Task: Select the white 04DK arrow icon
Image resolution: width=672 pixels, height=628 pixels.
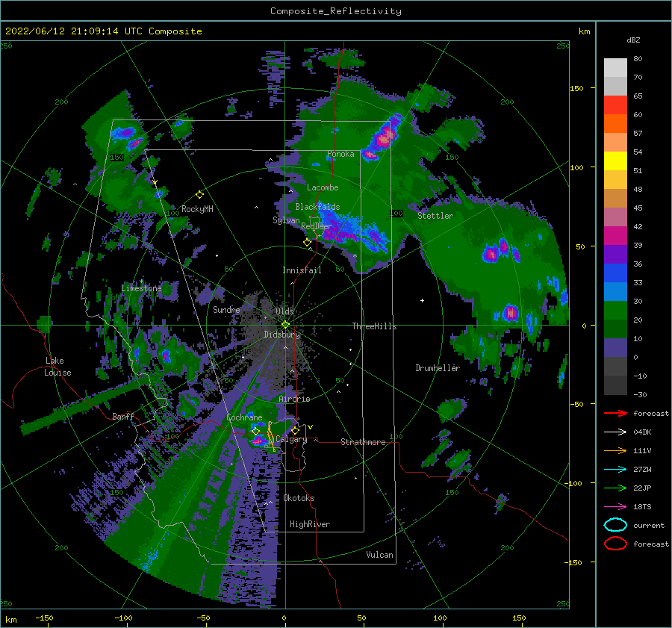Action: pos(615,432)
